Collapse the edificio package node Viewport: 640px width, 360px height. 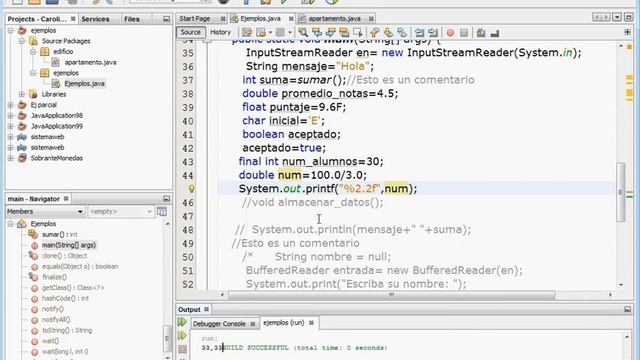pyautogui.click(x=33, y=52)
